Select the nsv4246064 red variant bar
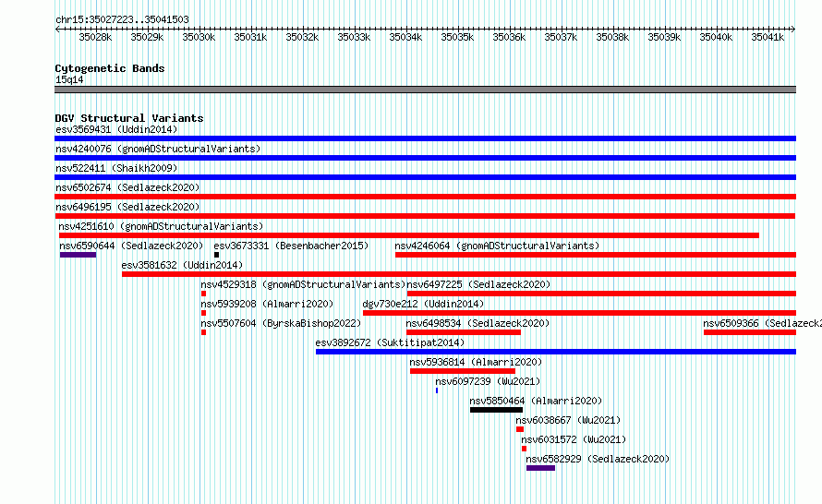This screenshot has height=504, width=822. click(x=596, y=255)
